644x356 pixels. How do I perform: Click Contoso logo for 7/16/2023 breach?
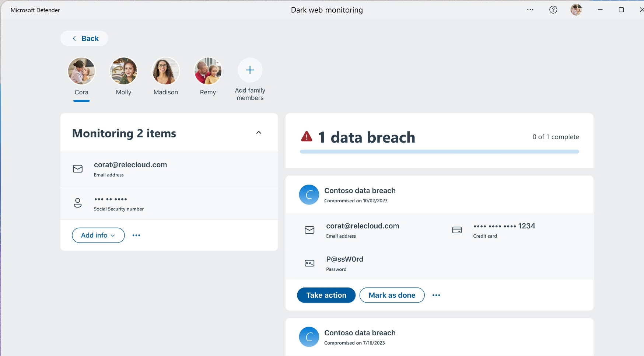pyautogui.click(x=309, y=337)
